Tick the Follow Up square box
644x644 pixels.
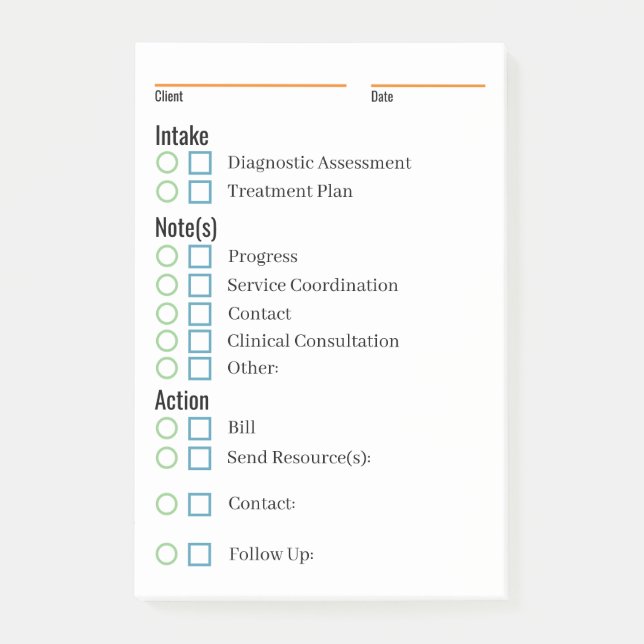pyautogui.click(x=200, y=554)
